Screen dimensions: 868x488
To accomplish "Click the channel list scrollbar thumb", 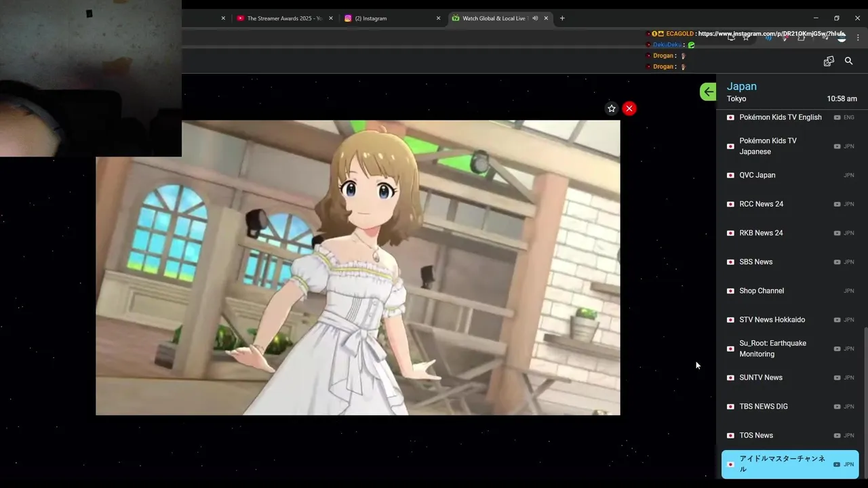I will (x=865, y=403).
